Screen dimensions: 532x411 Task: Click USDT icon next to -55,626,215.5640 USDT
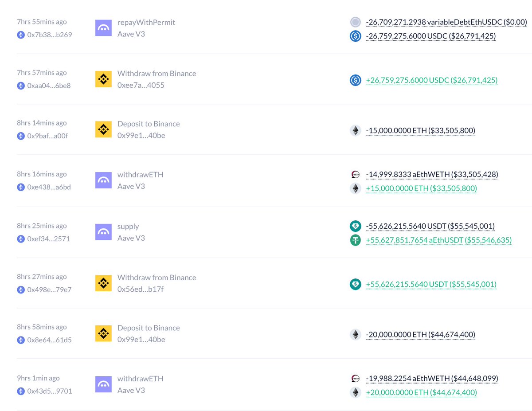(355, 226)
